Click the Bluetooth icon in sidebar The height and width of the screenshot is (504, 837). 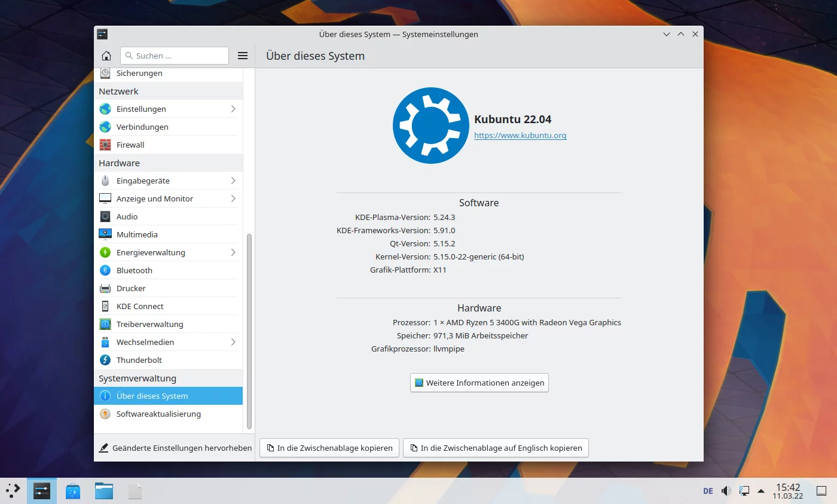point(105,270)
